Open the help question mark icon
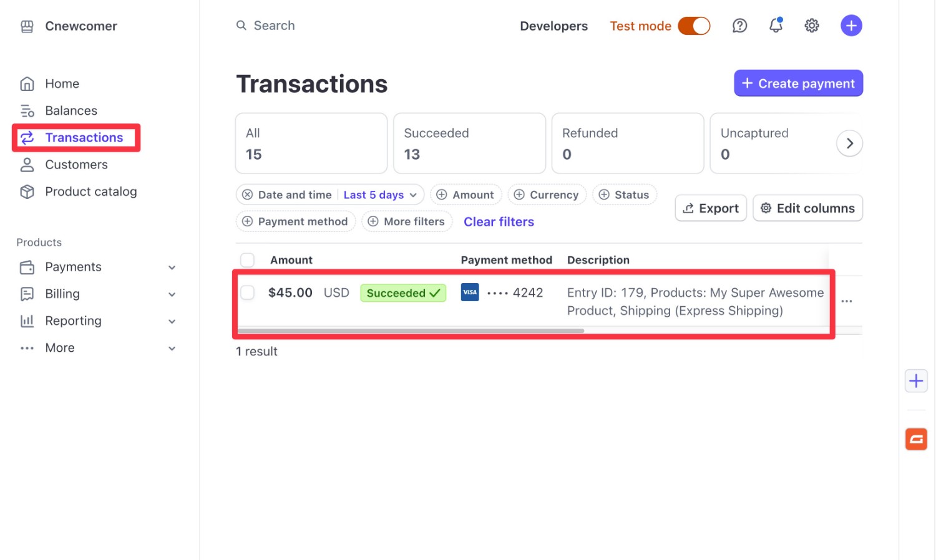936x560 pixels. tap(739, 26)
